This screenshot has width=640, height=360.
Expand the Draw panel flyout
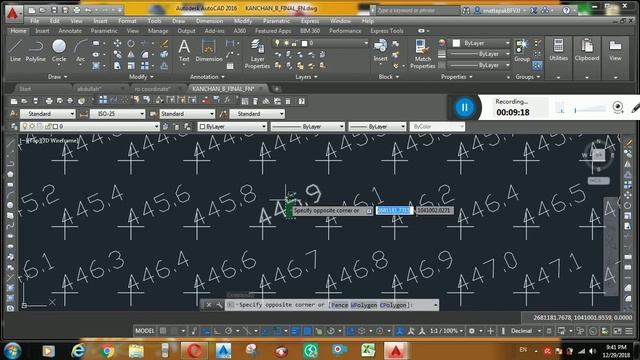click(x=57, y=77)
